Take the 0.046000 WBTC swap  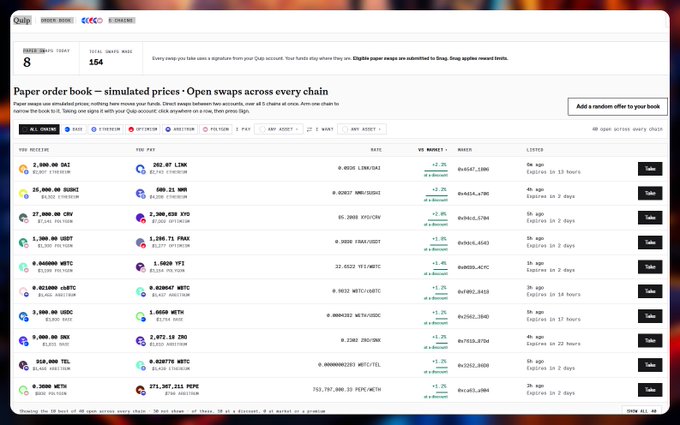click(650, 267)
